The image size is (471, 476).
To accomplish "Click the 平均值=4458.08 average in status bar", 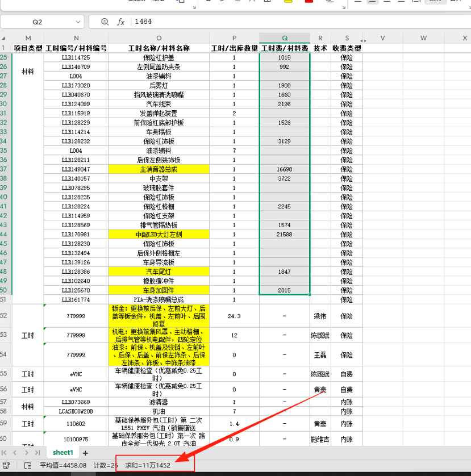I will pos(63,465).
